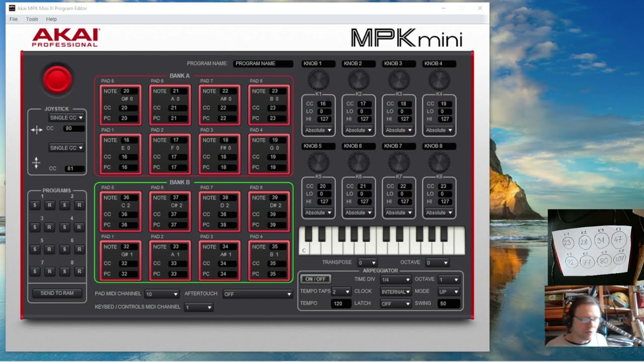Open the arpeggiator Clock INTERNAL dropdown
This screenshot has height=362, width=644.
[x=395, y=292]
